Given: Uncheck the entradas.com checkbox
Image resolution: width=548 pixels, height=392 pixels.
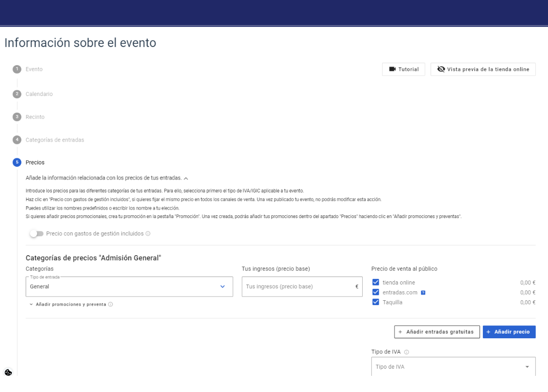Looking at the screenshot, I should [x=376, y=292].
